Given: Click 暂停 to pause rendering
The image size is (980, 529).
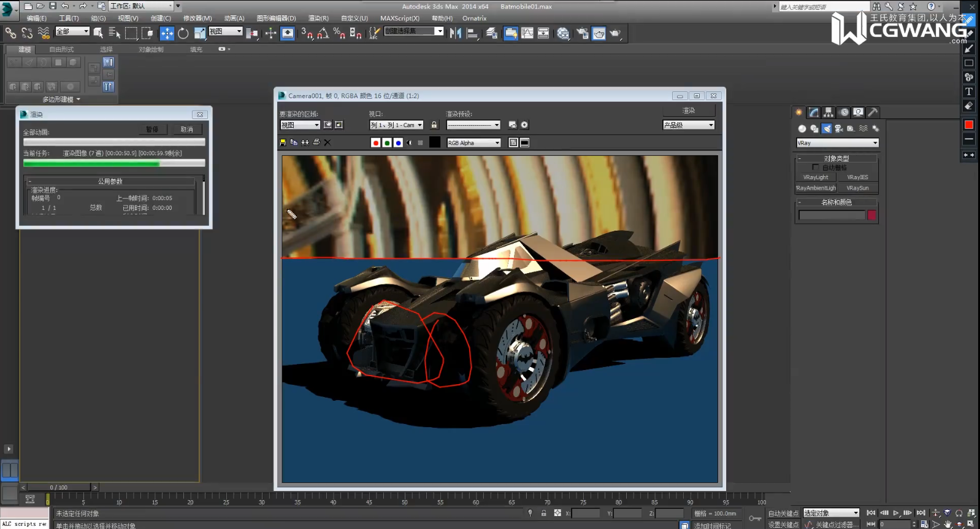Looking at the screenshot, I should tap(152, 129).
